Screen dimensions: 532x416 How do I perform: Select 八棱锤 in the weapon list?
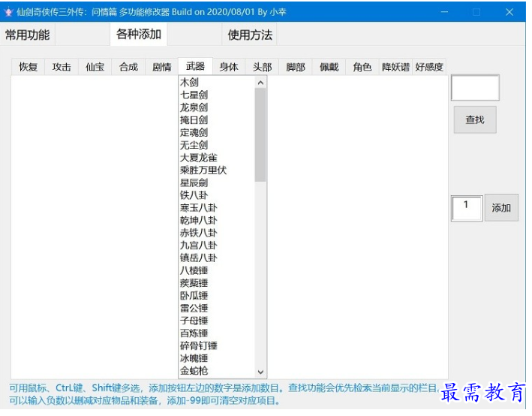click(x=194, y=270)
